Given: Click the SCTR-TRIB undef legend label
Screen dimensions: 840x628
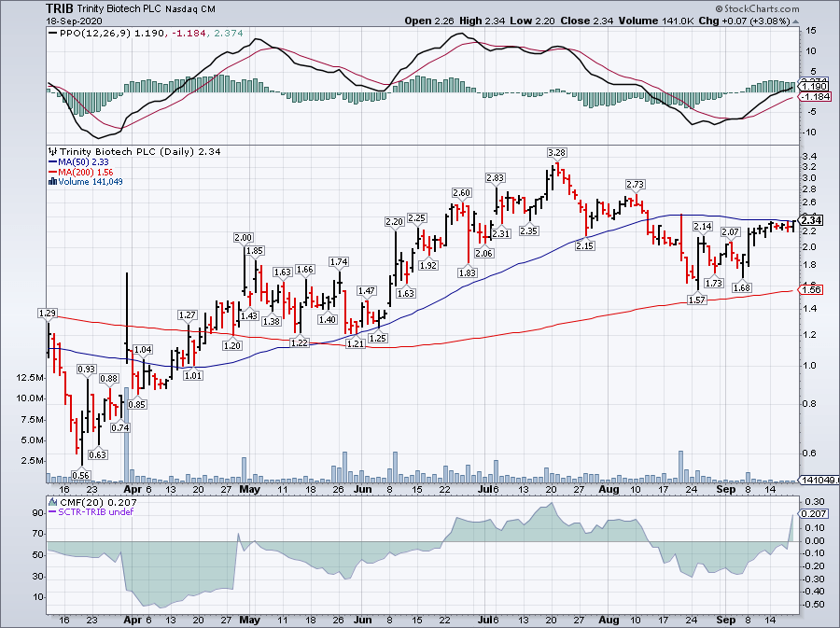Looking at the screenshot, I should [95, 511].
